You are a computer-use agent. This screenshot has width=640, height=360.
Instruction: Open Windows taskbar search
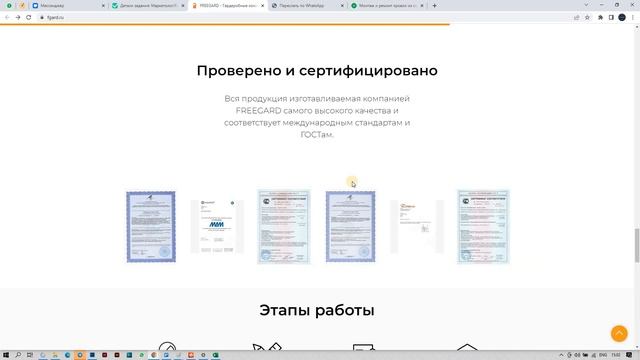18,355
